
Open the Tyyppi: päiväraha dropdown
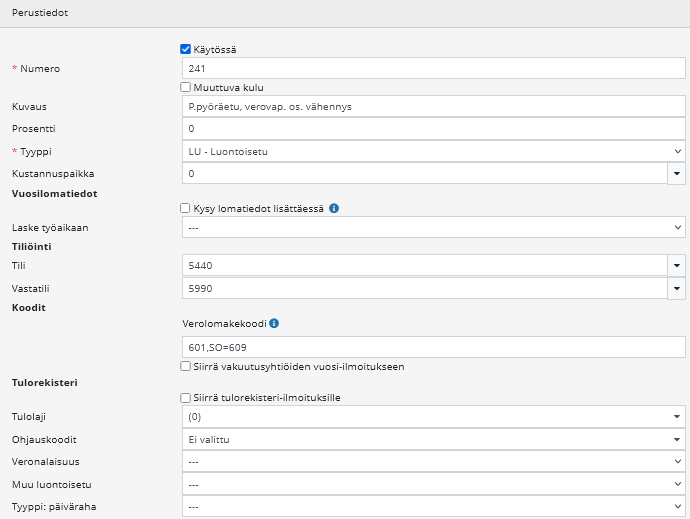433,507
